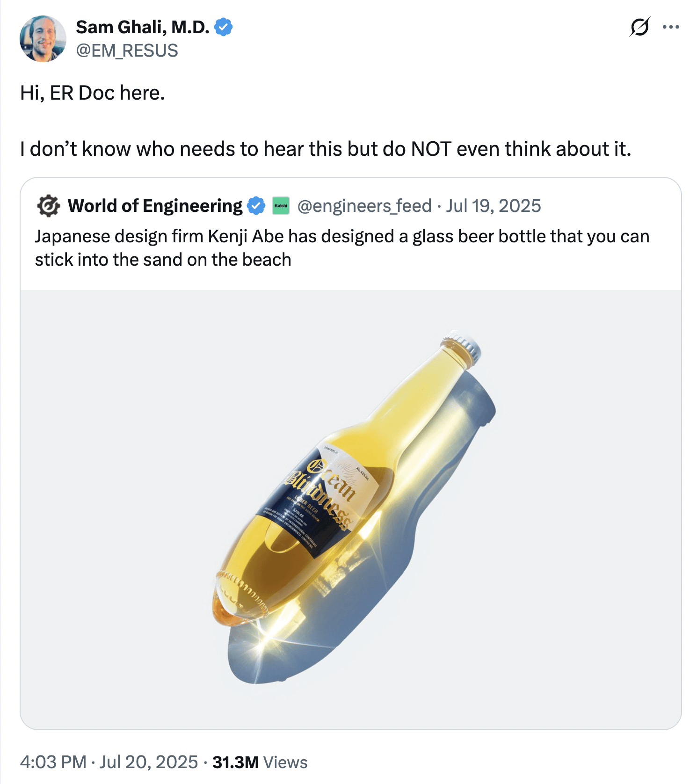Open the 4:03 PM Jul 20 timestamp

tap(109, 762)
